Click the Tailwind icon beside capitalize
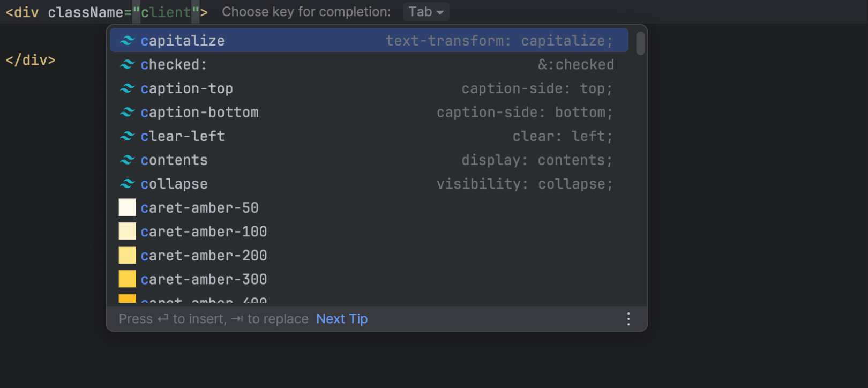868x388 pixels. point(127,41)
